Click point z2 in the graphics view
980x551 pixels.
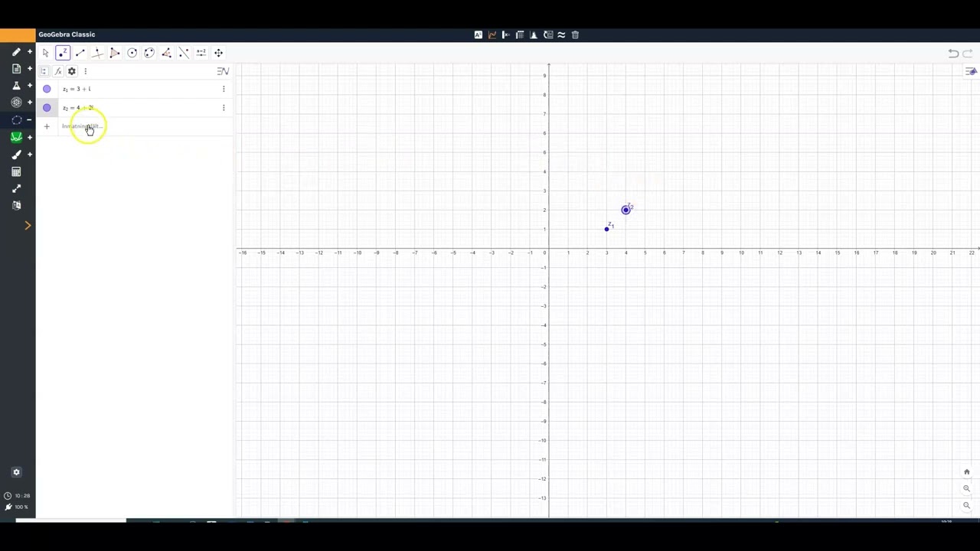pyautogui.click(x=626, y=210)
